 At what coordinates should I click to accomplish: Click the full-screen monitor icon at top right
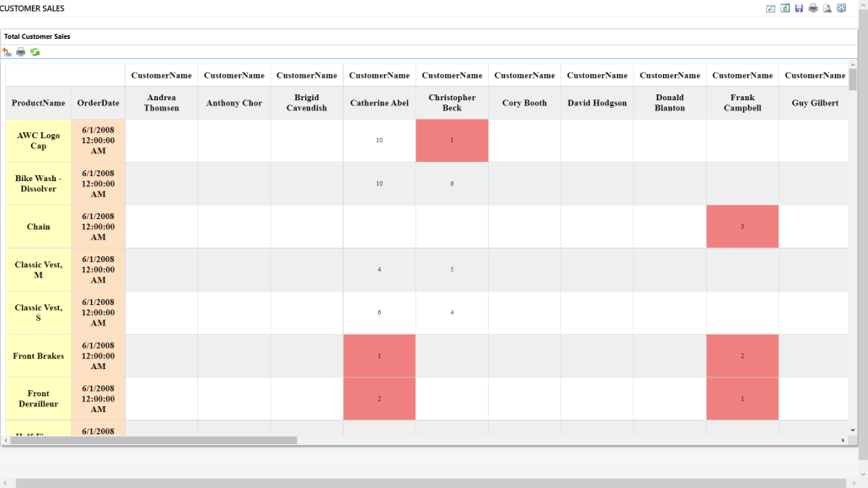click(841, 8)
